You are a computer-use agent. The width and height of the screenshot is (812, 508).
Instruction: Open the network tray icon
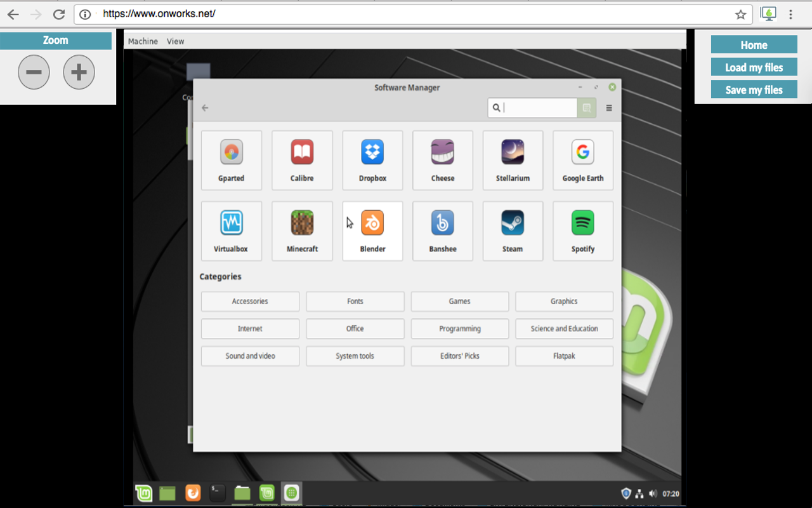pyautogui.click(x=639, y=493)
